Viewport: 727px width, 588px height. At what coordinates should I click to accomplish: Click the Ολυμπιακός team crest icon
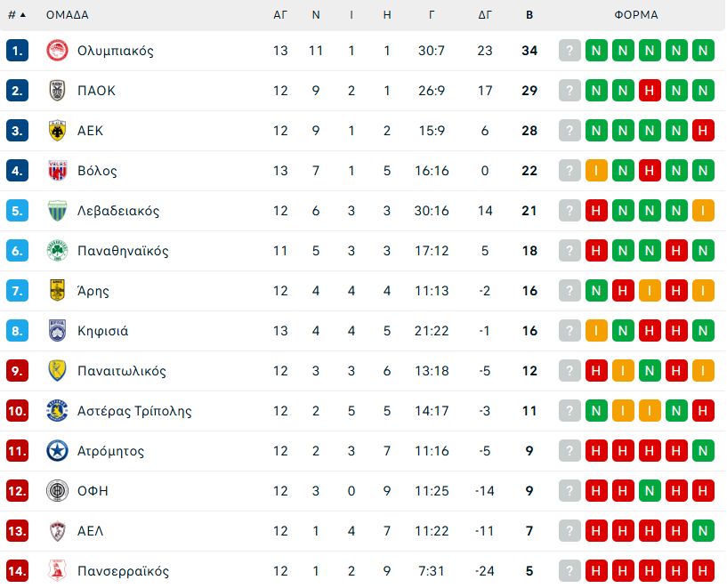point(57,51)
